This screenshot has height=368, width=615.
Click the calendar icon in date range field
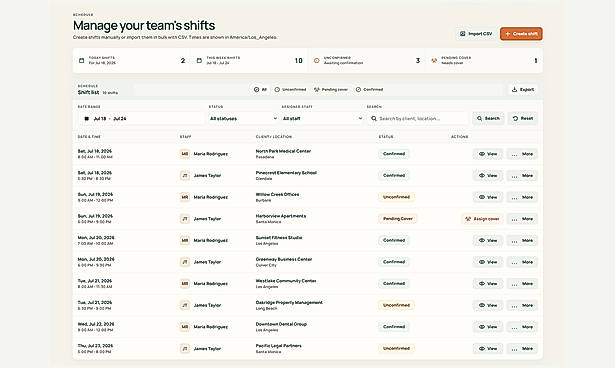coord(87,118)
